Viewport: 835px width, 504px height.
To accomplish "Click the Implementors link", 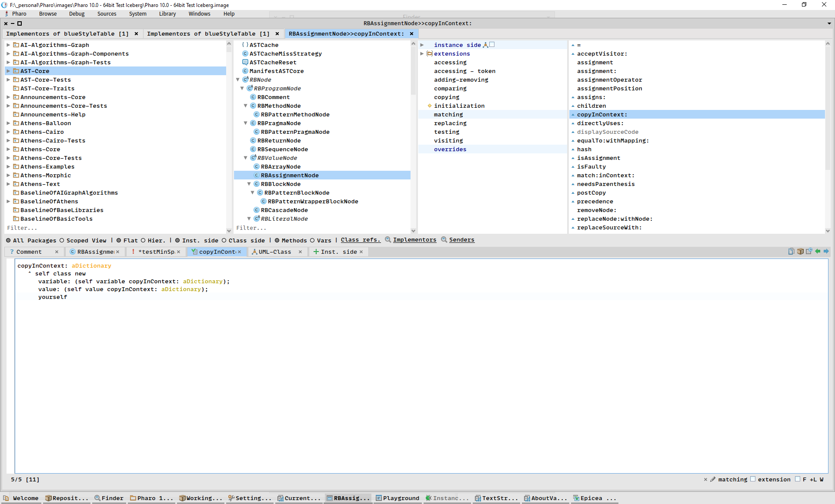I will 414,240.
